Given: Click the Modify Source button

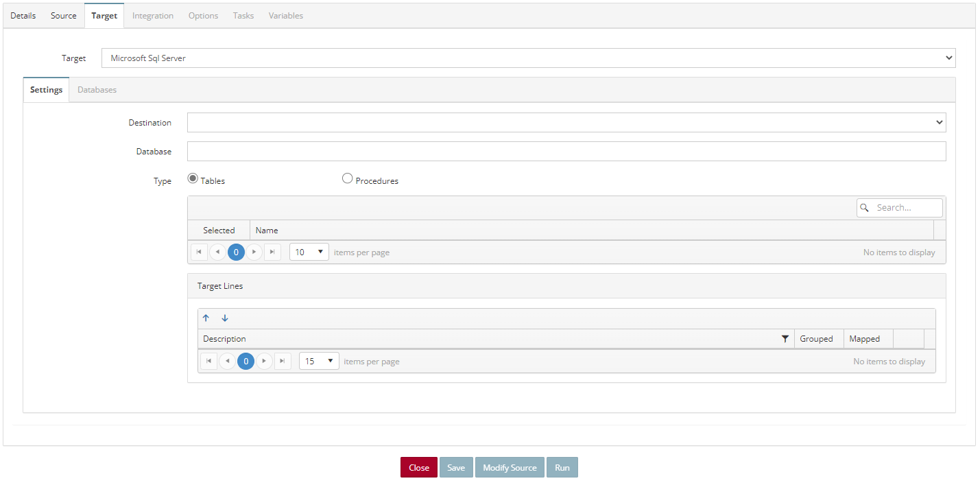Looking at the screenshot, I should (x=510, y=467).
